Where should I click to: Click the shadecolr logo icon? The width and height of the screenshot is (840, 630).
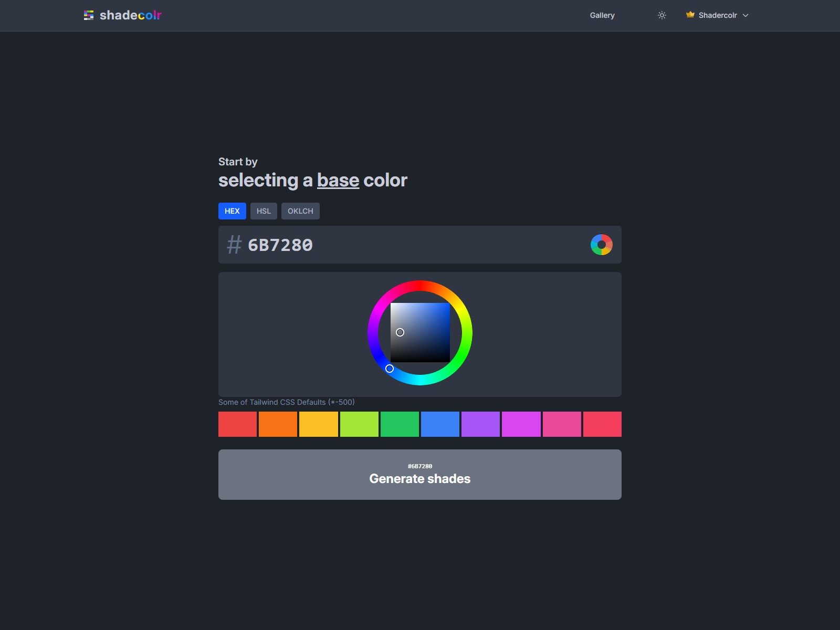coord(89,15)
